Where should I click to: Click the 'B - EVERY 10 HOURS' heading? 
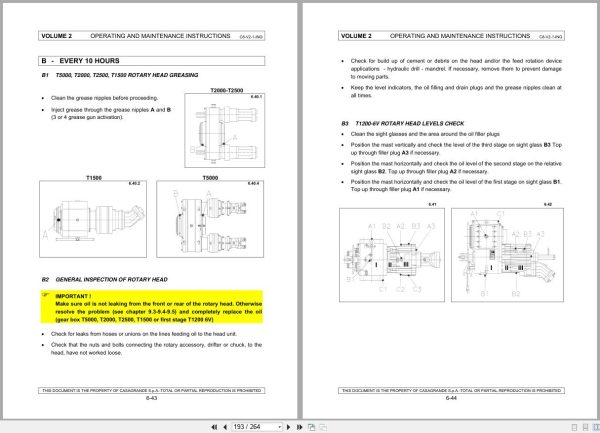pyautogui.click(x=152, y=61)
